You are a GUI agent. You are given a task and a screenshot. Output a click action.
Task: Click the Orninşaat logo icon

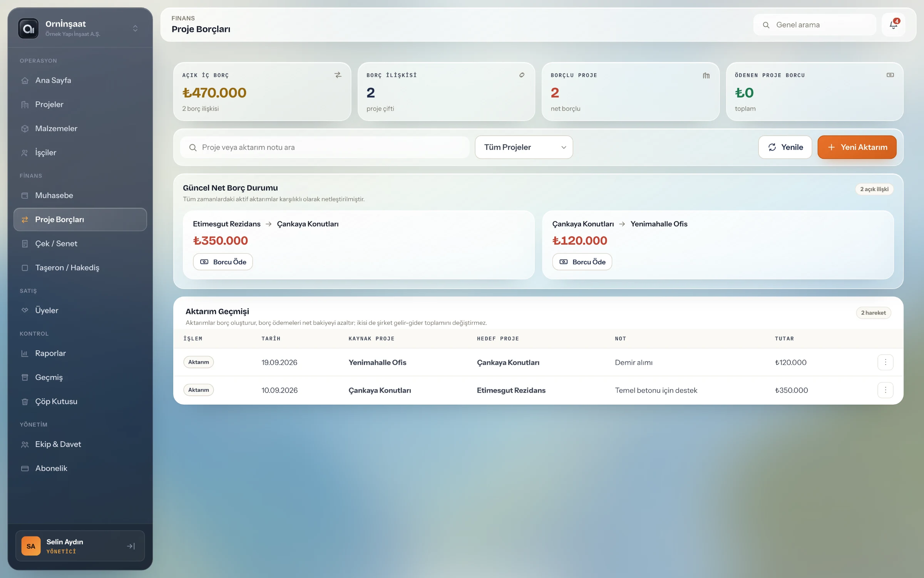tap(28, 29)
